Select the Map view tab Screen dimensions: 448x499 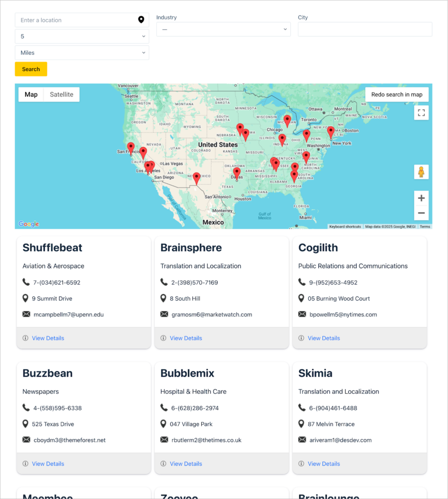coord(31,94)
